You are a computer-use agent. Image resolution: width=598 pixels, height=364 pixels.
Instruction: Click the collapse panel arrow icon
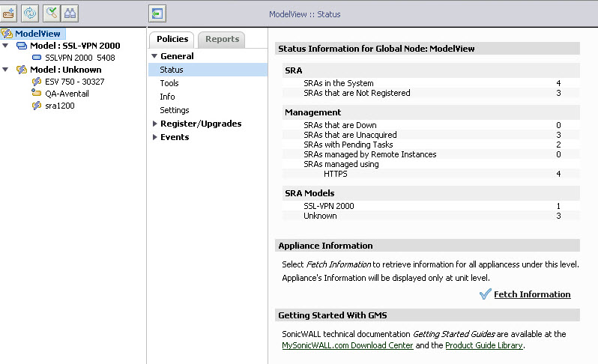pos(157,13)
